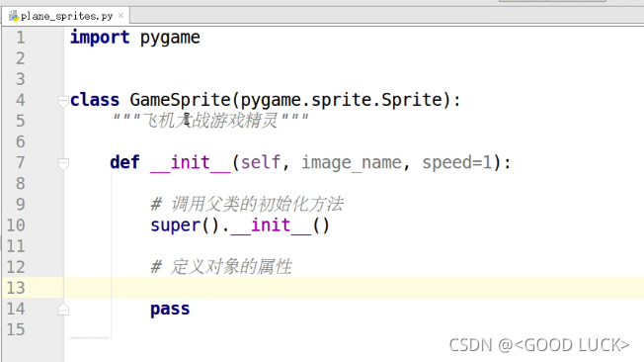Click 'pygame.sprite.Sprite' base class text
Image resolution: width=644 pixels, height=362 pixels.
pos(342,100)
